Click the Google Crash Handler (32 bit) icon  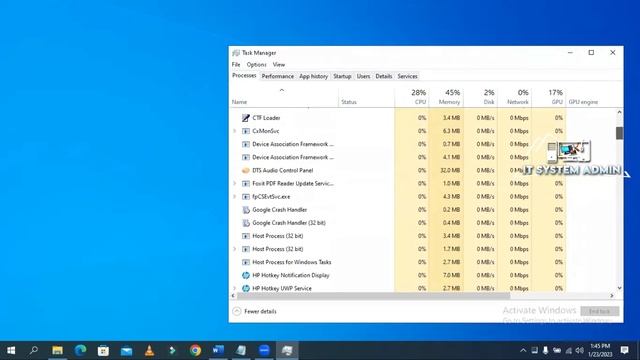point(246,223)
